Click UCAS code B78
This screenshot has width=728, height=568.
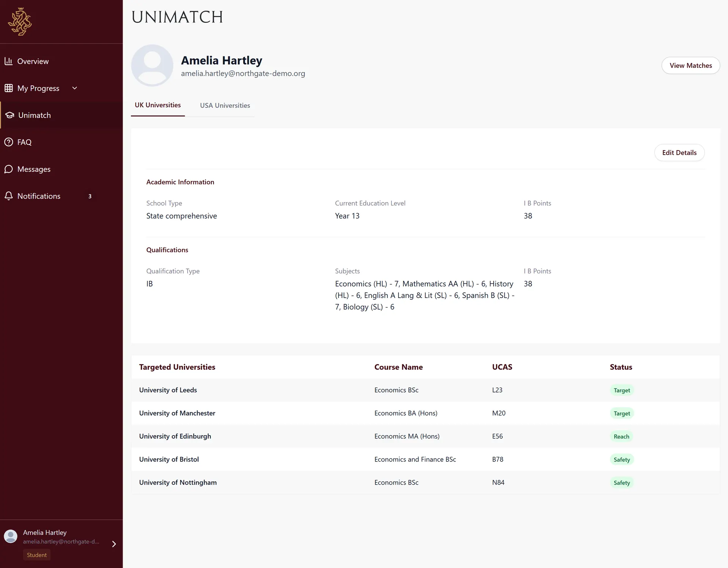(x=497, y=459)
